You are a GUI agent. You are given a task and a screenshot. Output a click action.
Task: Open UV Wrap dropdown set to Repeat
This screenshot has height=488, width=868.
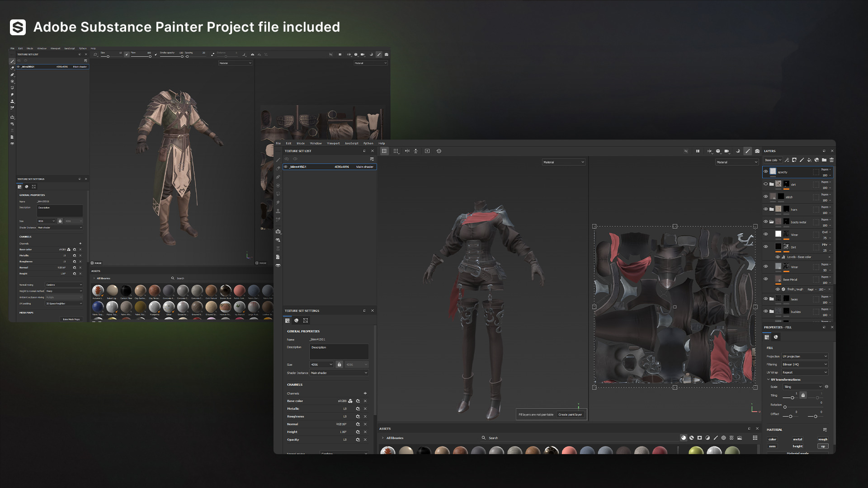(x=805, y=372)
